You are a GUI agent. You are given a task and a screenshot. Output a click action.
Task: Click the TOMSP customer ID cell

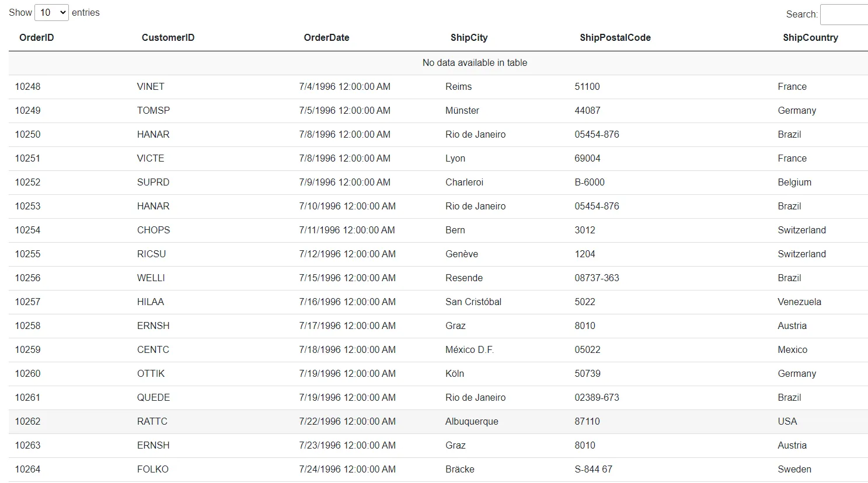pyautogui.click(x=154, y=111)
